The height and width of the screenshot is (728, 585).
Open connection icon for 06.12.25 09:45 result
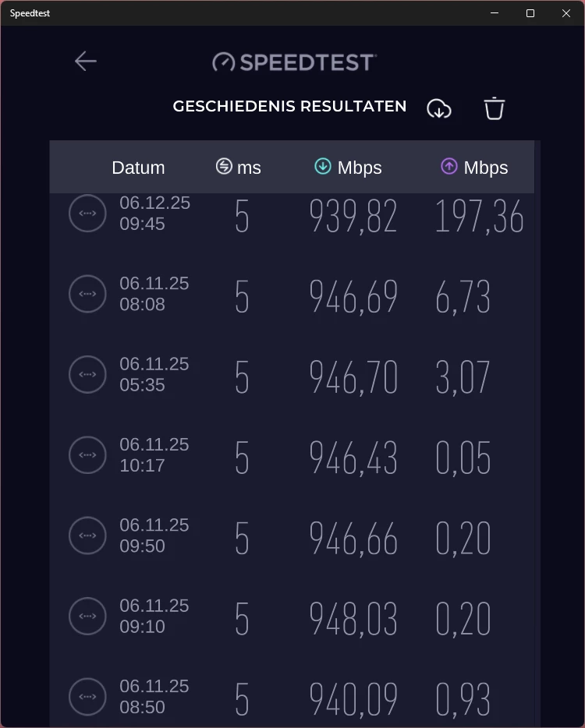tap(87, 213)
